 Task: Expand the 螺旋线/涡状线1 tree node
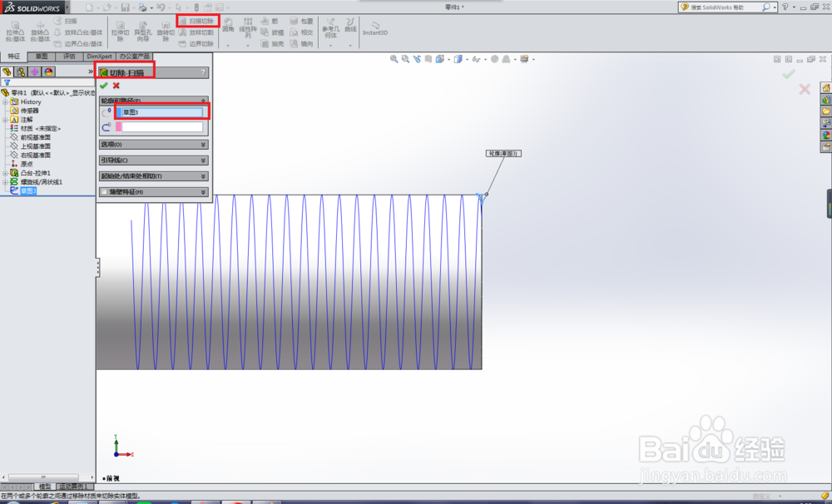pos(5,182)
